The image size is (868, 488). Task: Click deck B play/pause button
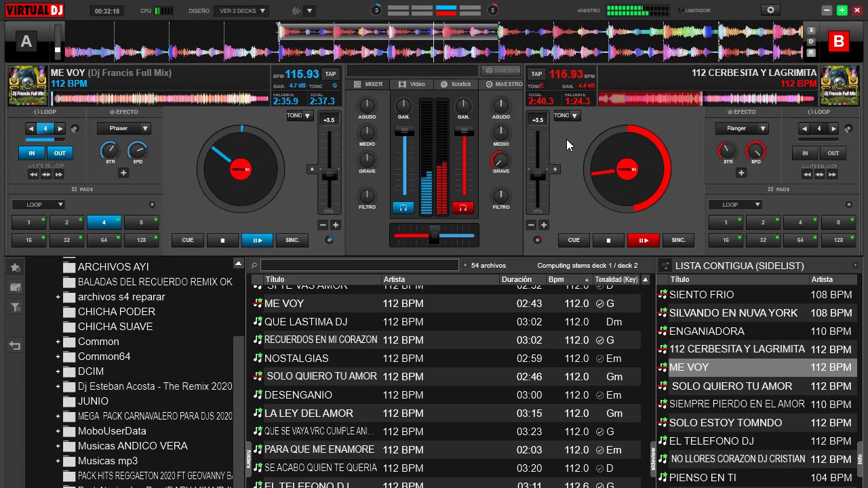pyautogui.click(x=643, y=240)
